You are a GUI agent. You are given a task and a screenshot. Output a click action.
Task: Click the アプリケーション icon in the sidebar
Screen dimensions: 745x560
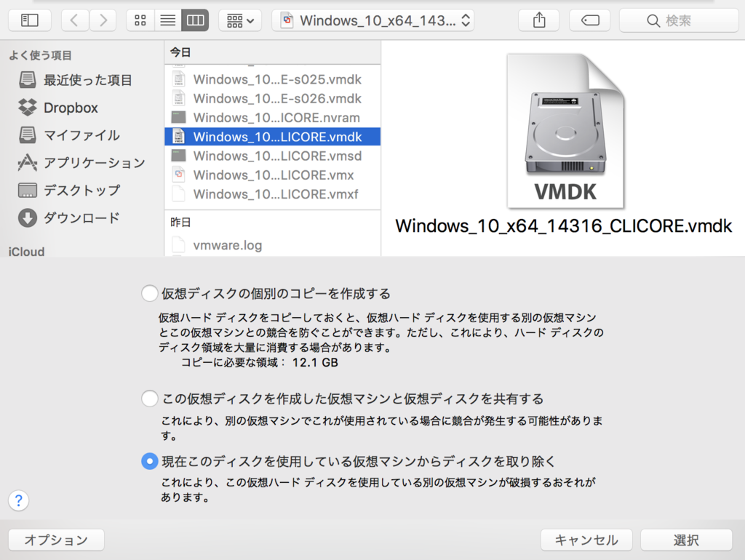(x=28, y=163)
